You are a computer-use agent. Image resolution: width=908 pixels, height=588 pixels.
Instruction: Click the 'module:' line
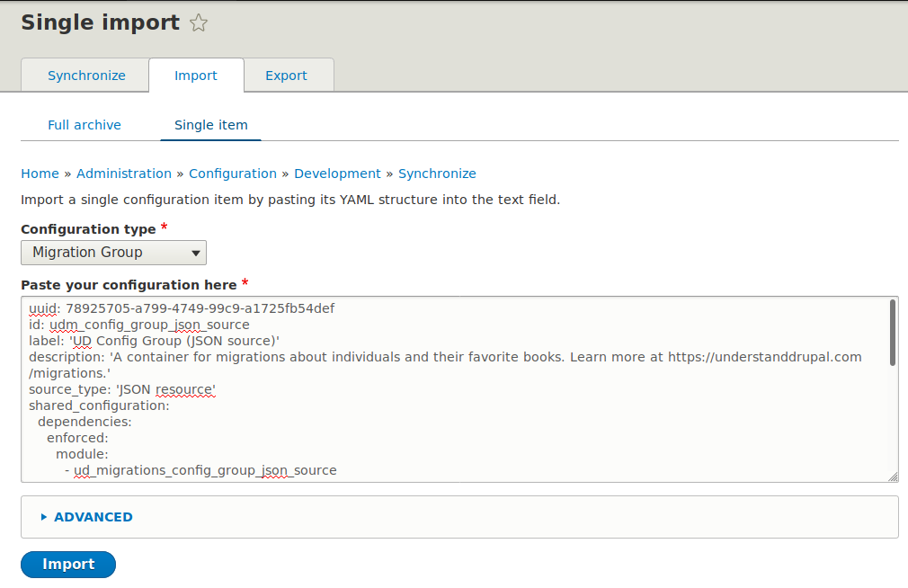(x=82, y=454)
